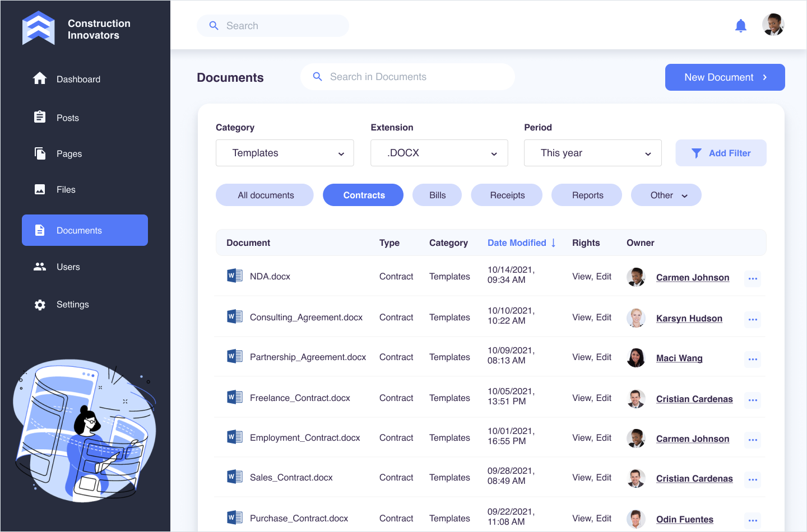Expand the Category dropdown showing Templates
The width and height of the screenshot is (807, 532).
pyautogui.click(x=285, y=153)
